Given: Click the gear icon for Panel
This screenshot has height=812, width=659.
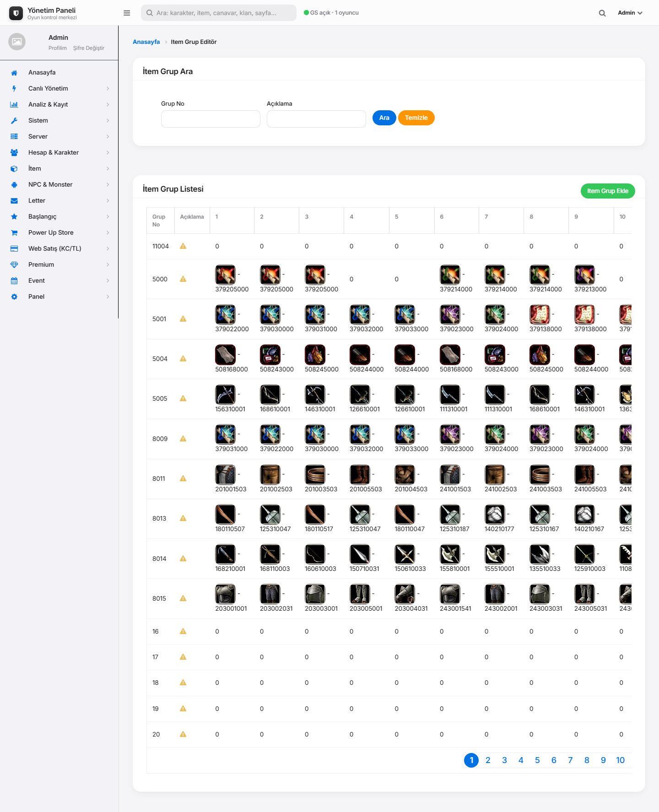Looking at the screenshot, I should (14, 297).
